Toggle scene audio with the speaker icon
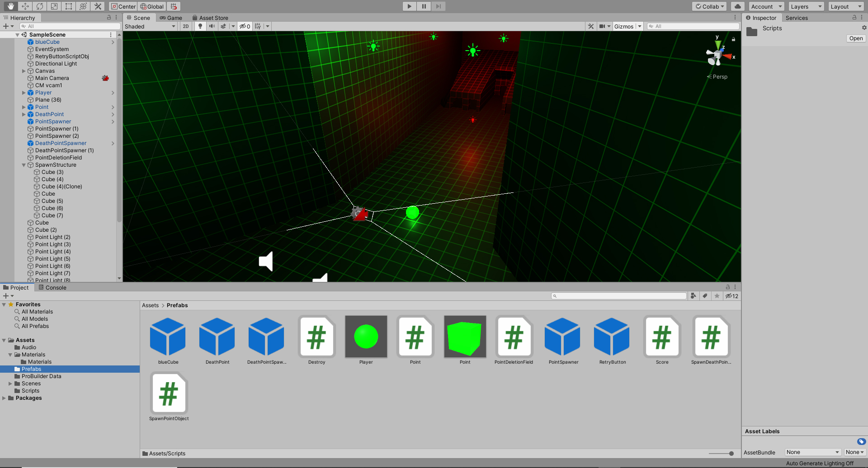This screenshot has height=468, width=868. point(212,26)
